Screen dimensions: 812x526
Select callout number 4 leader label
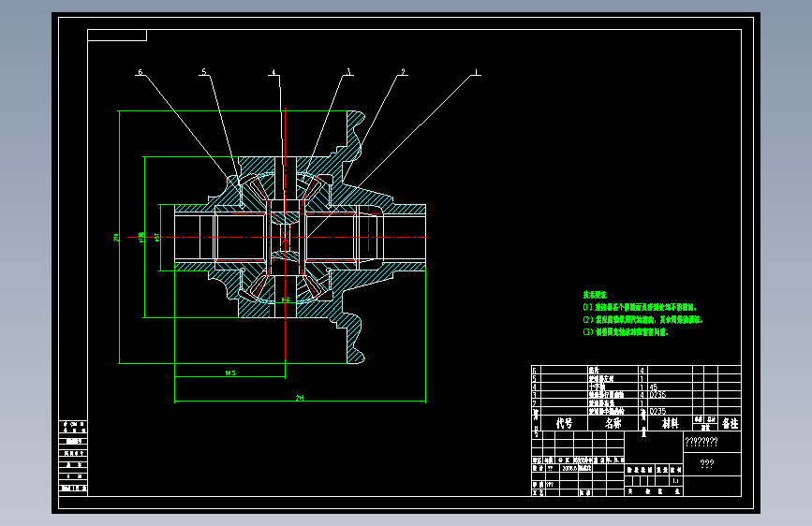coord(274,72)
